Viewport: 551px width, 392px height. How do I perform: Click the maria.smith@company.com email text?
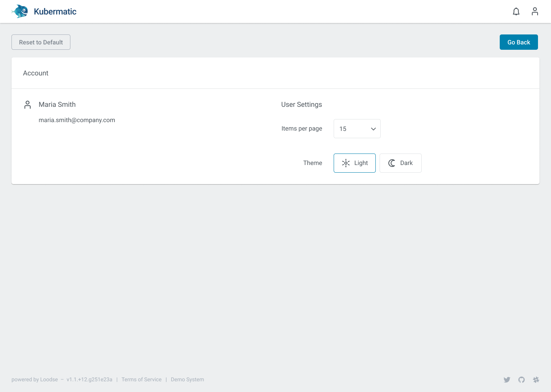click(x=77, y=120)
